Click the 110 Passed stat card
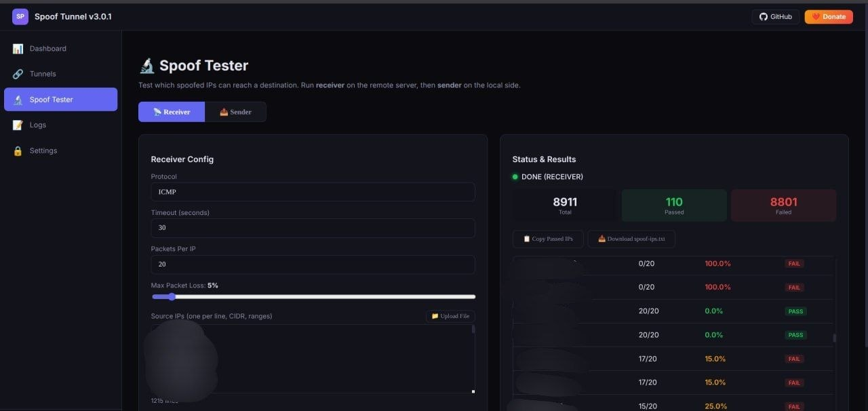Screen dimensions: 868x411 click(x=674, y=206)
